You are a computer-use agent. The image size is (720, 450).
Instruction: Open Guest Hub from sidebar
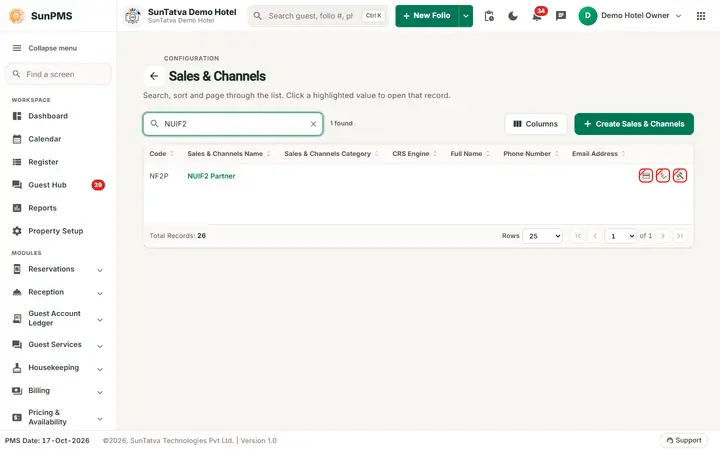[58, 185]
